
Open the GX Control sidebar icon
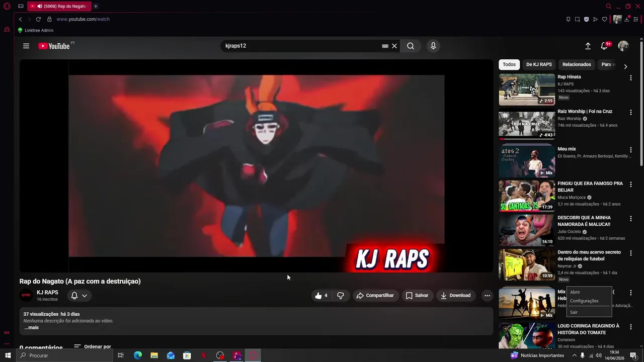coord(7,332)
